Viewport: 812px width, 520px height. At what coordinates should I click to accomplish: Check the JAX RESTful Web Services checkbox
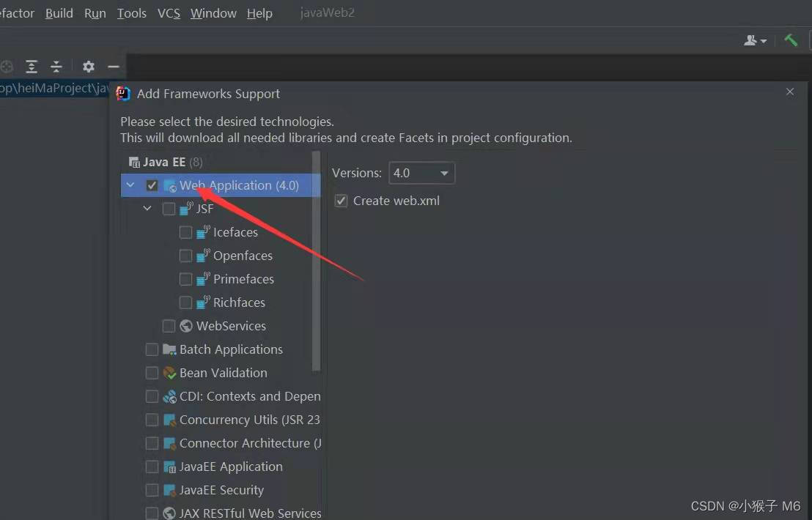tap(152, 513)
